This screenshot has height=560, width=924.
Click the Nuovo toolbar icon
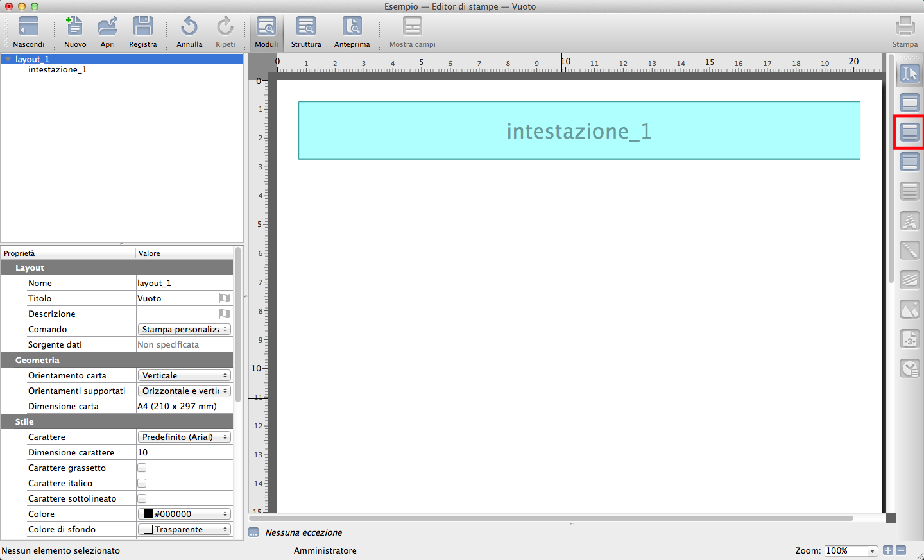[x=74, y=28]
